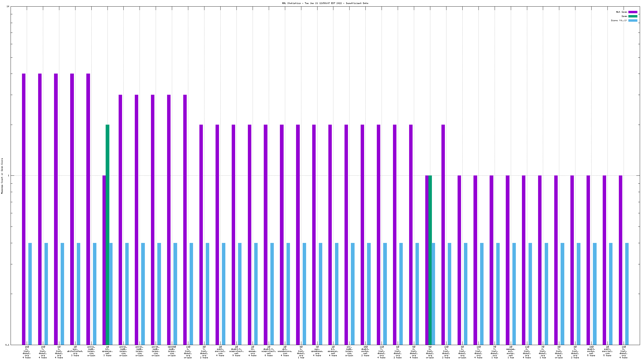Click the 36409@ iadb.isipp.com axis label
Viewport: 644px width, 362px height.
click(x=172, y=351)
